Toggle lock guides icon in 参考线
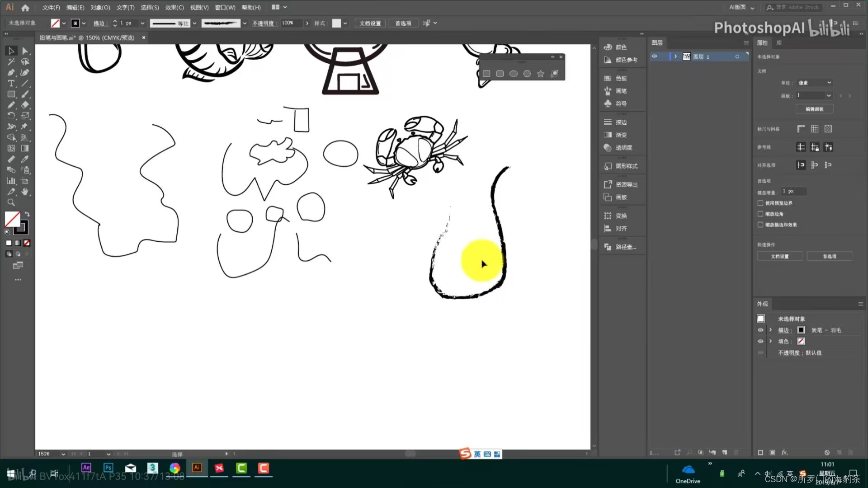Screen dimensions: 868x488 pos(814,147)
